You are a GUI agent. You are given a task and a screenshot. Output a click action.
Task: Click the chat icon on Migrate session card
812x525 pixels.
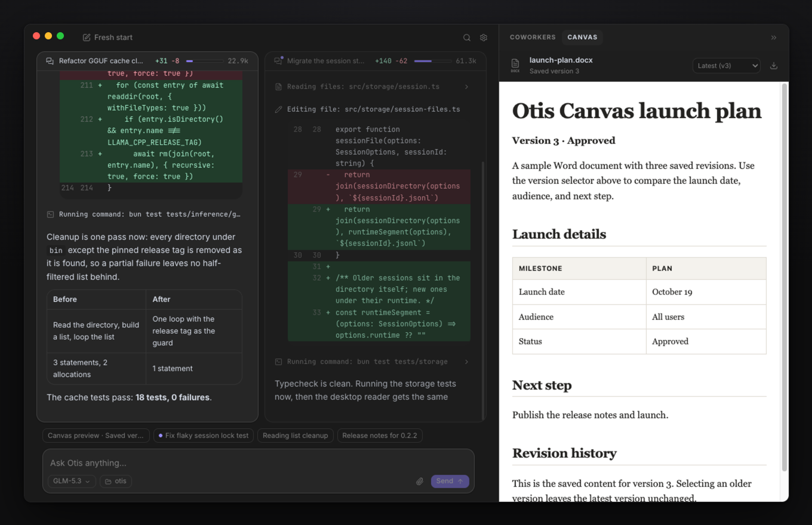tap(279, 61)
